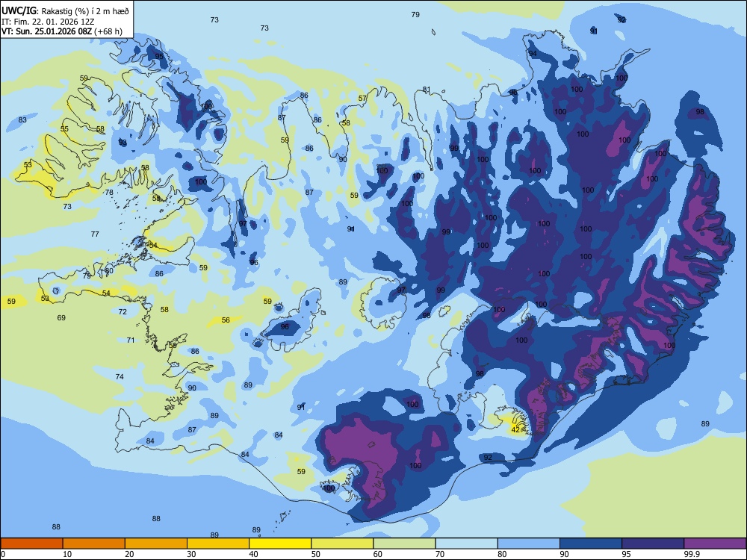Pick the pale green 60–70 legend swatch
Screen dimensions: 747x560
tap(404, 544)
